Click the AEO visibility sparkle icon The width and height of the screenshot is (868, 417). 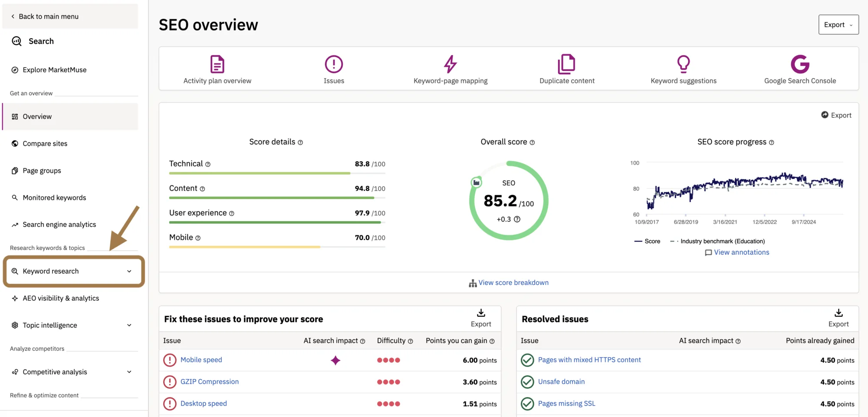[15, 298]
